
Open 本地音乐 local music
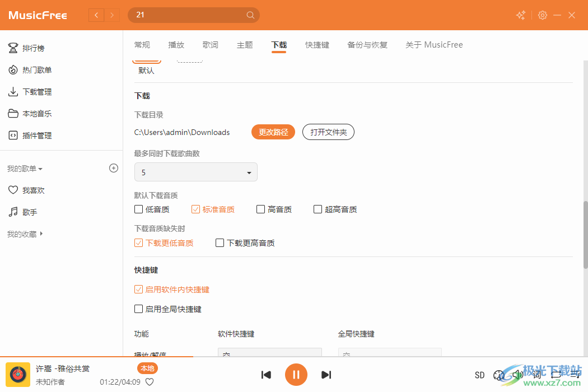coord(30,113)
